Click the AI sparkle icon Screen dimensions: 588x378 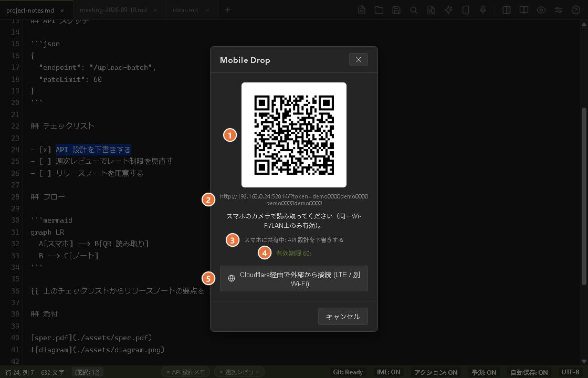(448, 10)
